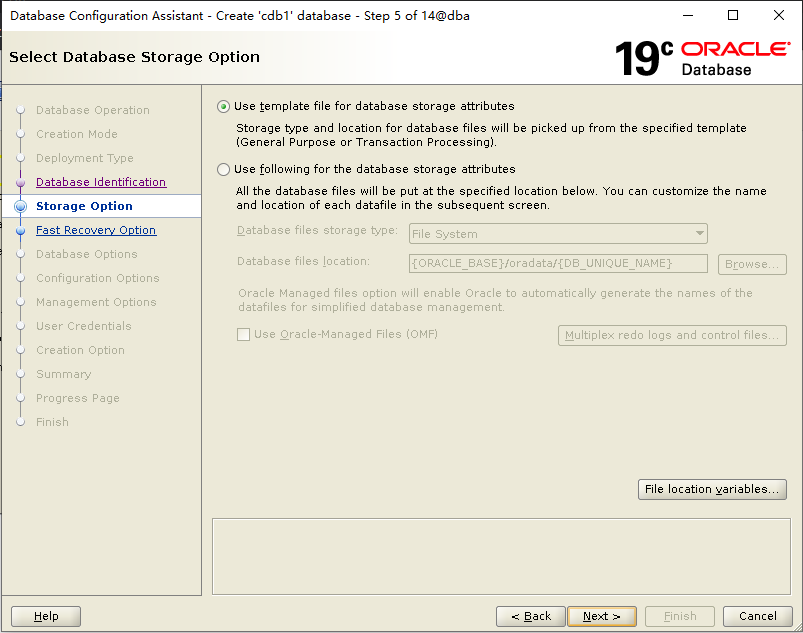This screenshot has width=803, height=633.
Task: Cancel the database creation wizard
Action: tap(757, 616)
